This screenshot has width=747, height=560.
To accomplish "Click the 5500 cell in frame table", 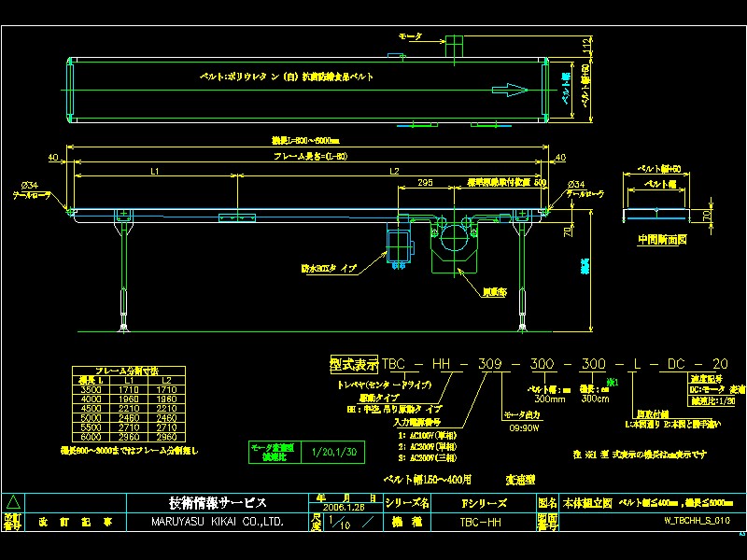I will (91, 427).
